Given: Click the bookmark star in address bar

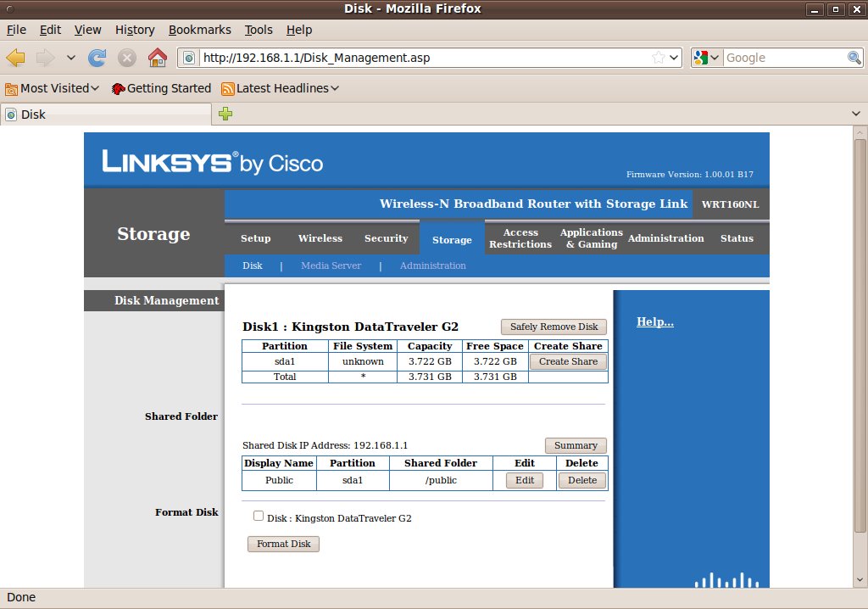Looking at the screenshot, I should [659, 58].
